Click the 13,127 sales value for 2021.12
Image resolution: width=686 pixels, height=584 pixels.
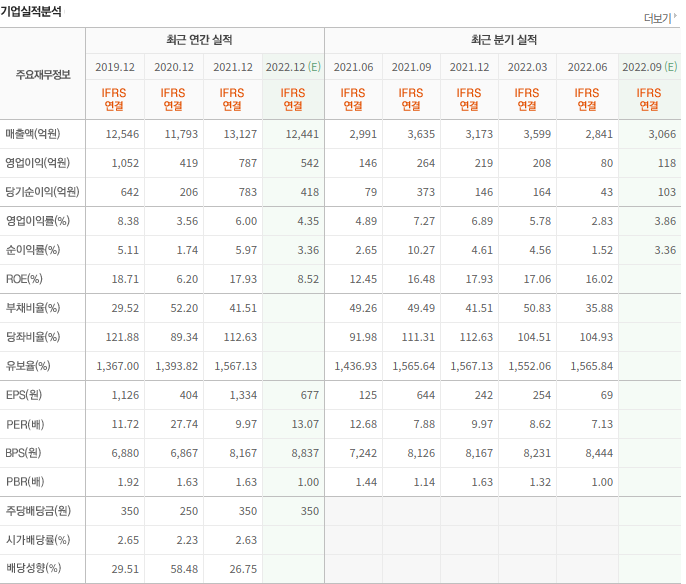[x=240, y=134]
